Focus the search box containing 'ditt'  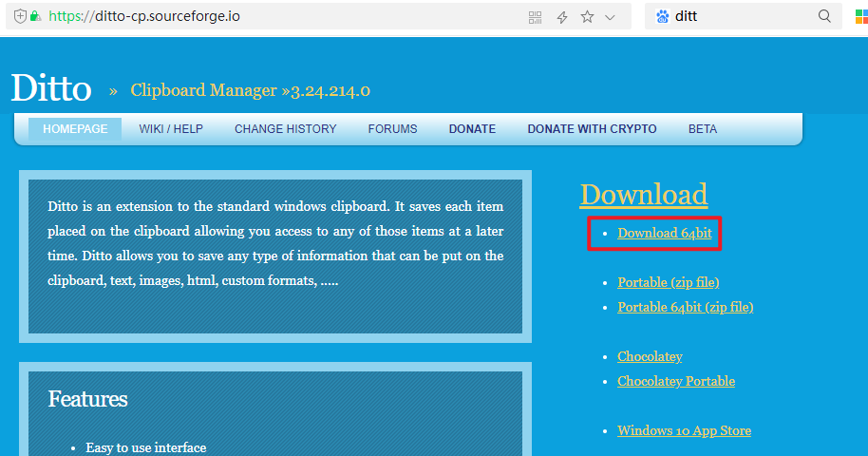[743, 16]
